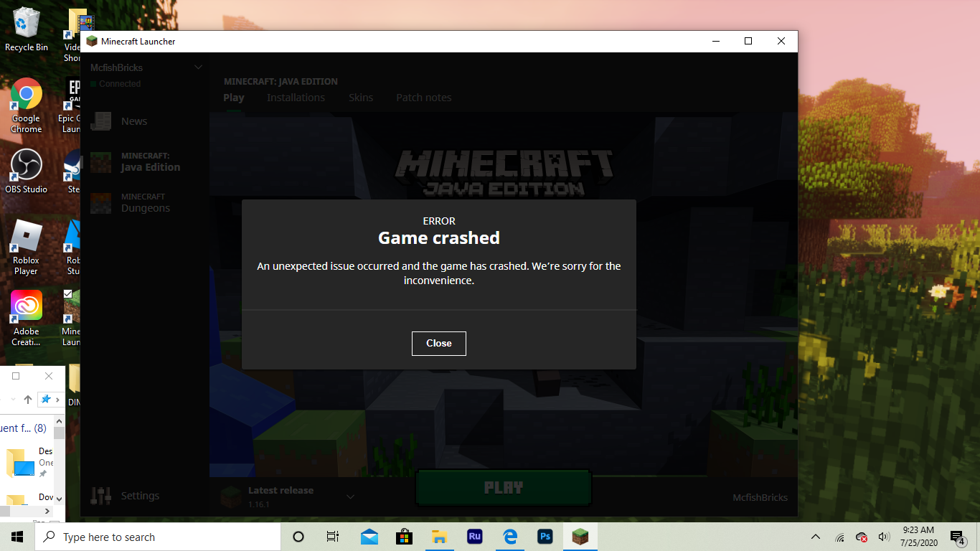Select the OBS Studio desktop icon
Viewport: 980px width, 551px height.
tap(27, 172)
